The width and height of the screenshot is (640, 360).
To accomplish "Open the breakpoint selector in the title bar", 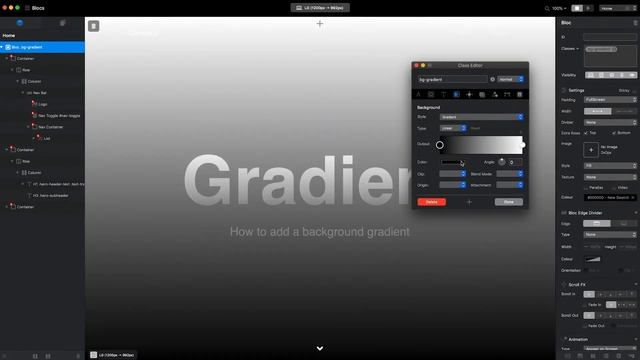I will coord(320,8).
